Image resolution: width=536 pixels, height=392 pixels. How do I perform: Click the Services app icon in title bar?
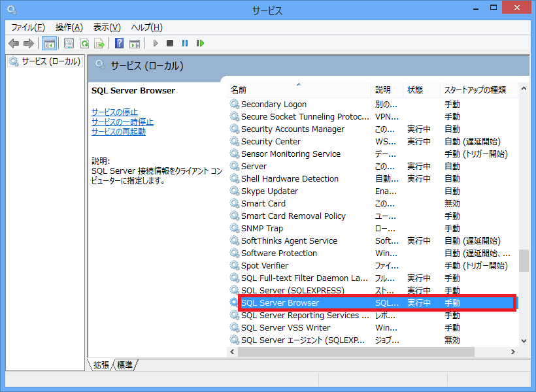tap(12, 10)
